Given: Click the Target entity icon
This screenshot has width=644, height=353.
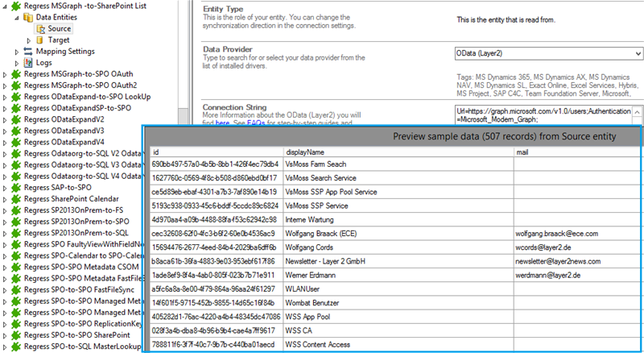Looking at the screenshot, I should click(x=41, y=40).
